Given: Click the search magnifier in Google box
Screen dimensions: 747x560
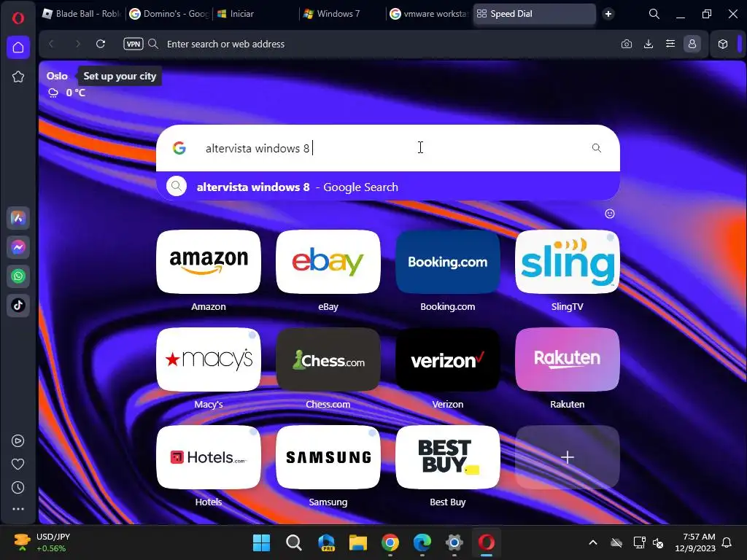Looking at the screenshot, I should coord(597,148).
